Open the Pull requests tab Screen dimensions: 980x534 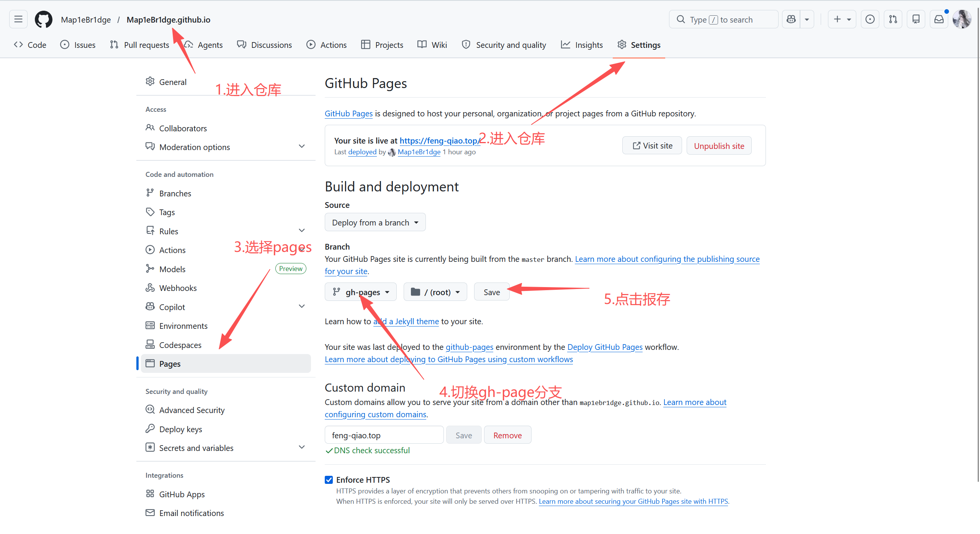click(139, 45)
